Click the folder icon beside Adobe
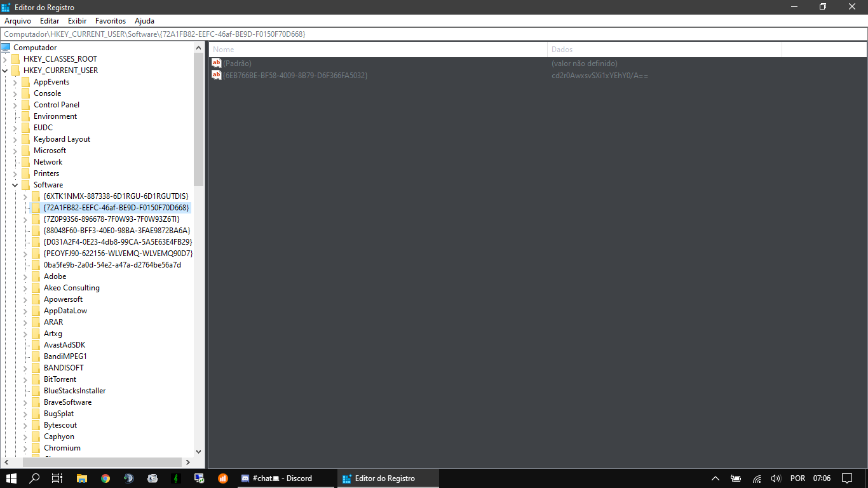This screenshot has width=868, height=488. tap(36, 276)
